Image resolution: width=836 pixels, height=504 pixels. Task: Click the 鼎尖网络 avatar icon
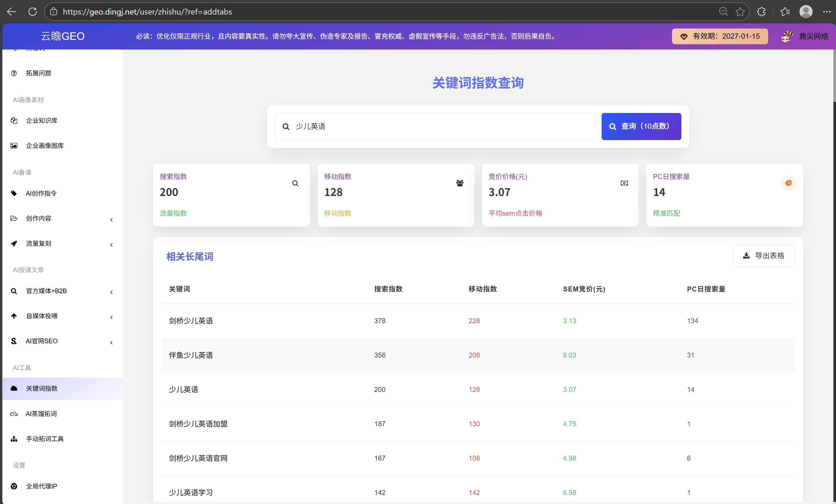(787, 36)
